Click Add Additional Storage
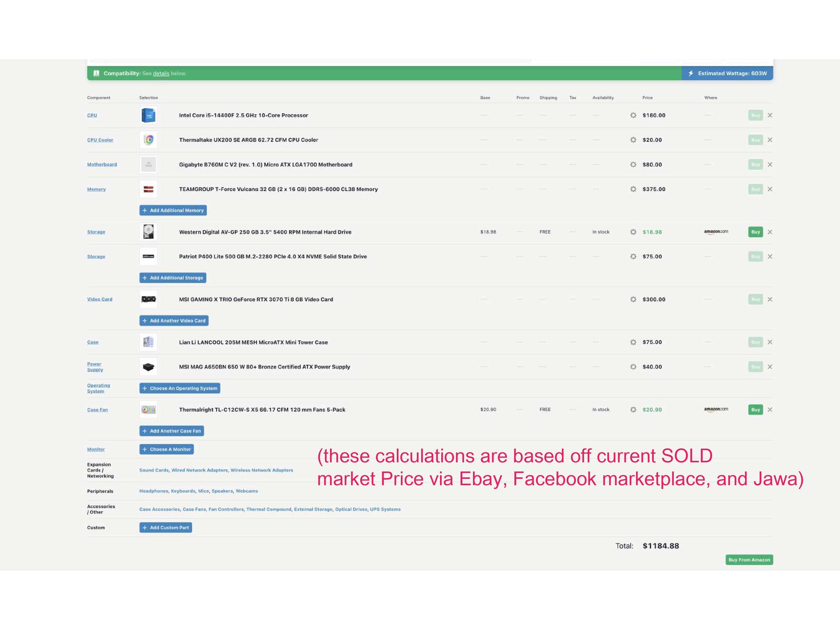This screenshot has height=630, width=840. click(x=173, y=278)
